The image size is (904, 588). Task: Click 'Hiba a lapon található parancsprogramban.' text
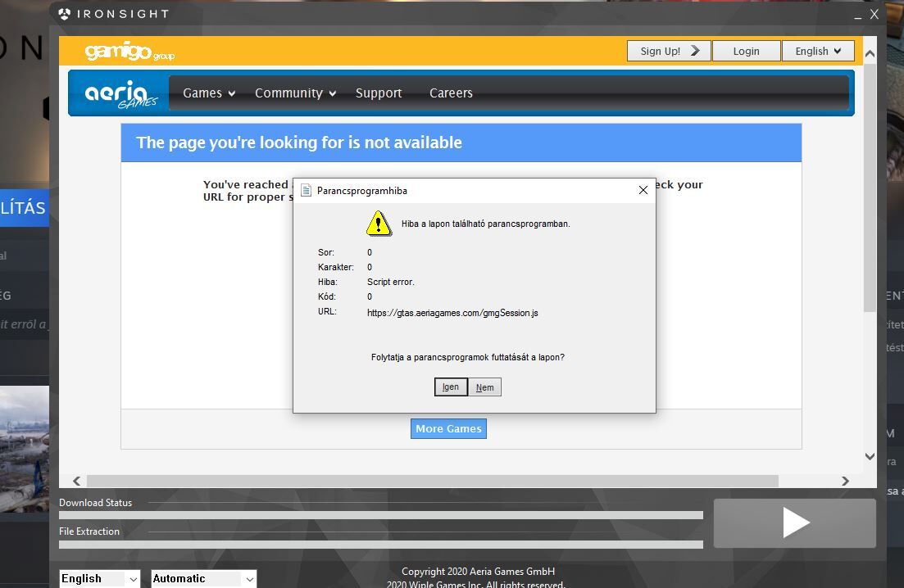tap(485, 224)
